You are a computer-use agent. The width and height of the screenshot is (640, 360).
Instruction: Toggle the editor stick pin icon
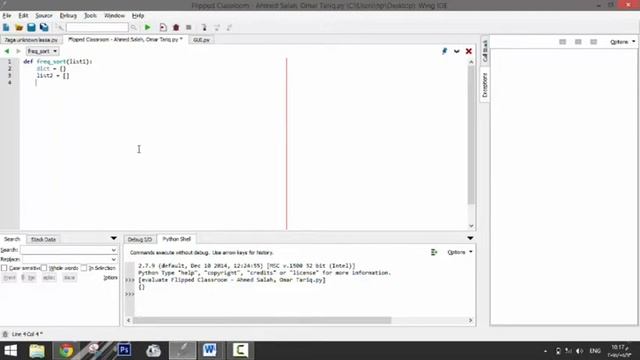tap(444, 51)
